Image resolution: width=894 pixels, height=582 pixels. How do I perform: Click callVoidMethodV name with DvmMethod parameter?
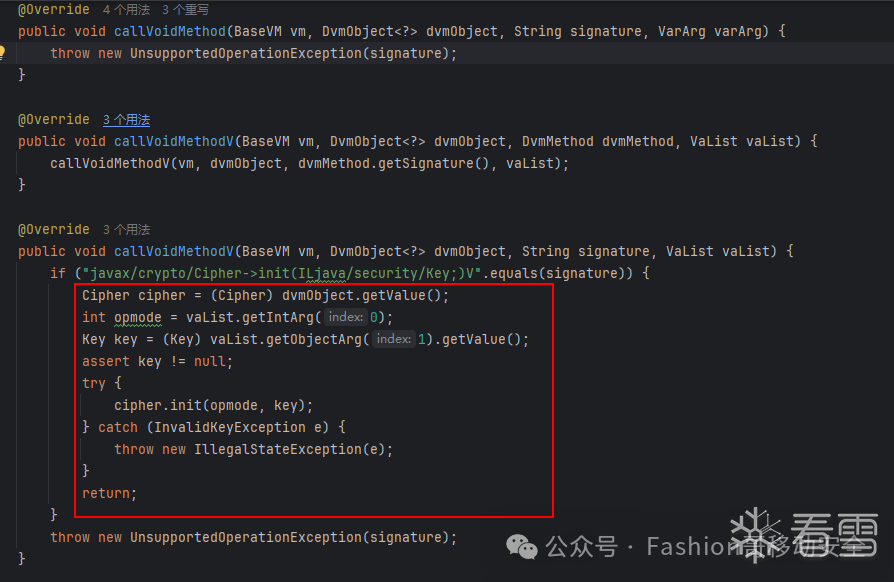coord(173,141)
